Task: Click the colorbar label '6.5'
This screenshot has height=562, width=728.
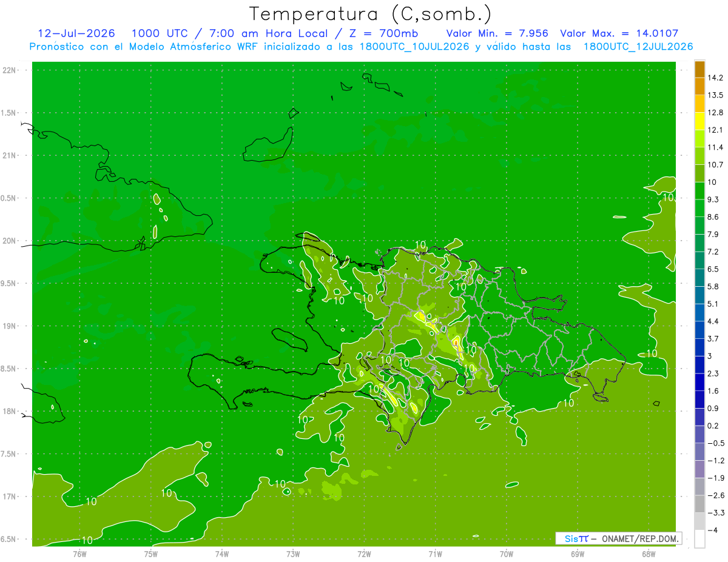Action: tap(713, 269)
